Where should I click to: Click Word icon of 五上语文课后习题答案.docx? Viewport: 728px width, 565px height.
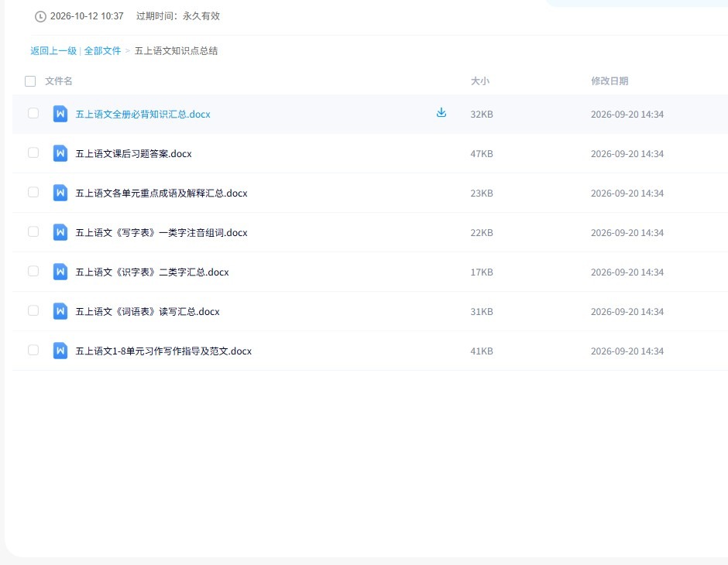[60, 153]
